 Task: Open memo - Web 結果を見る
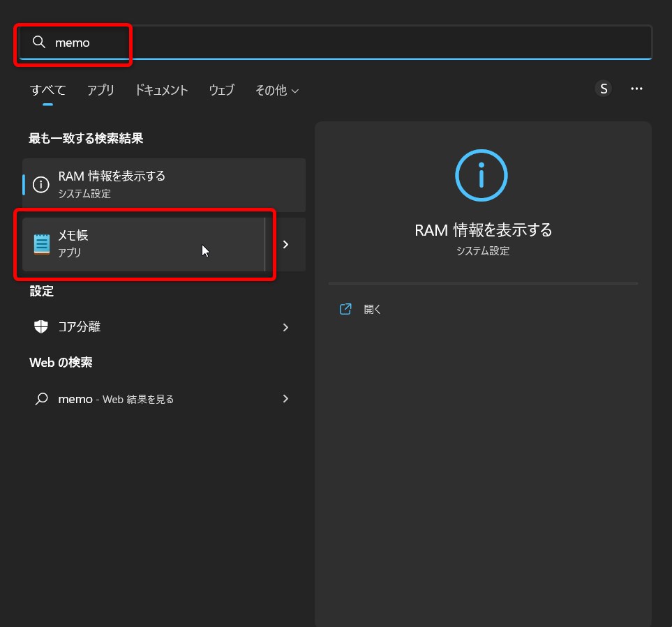point(164,399)
